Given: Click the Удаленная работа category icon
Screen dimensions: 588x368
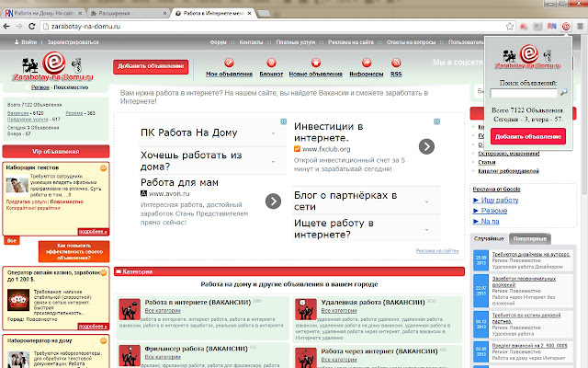Looking at the screenshot, I should [306, 309].
